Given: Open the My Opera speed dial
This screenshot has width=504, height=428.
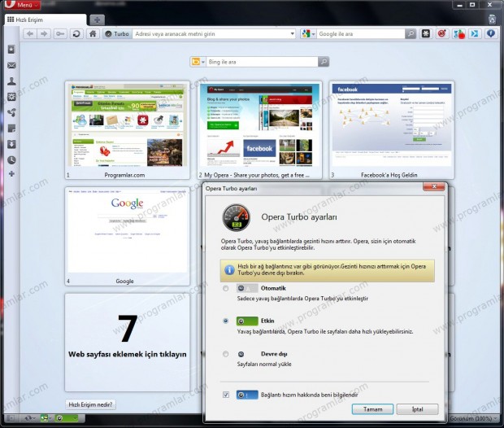Looking at the screenshot, I should [259, 129].
